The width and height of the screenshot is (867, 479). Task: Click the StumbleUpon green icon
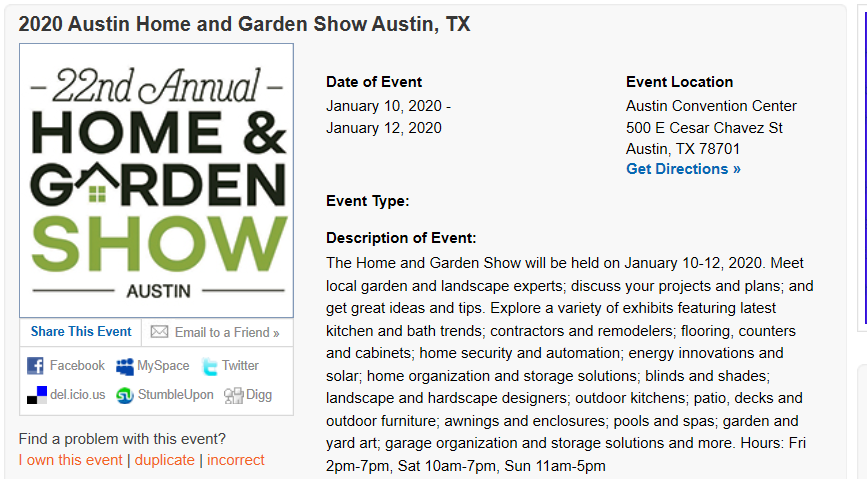[125, 395]
